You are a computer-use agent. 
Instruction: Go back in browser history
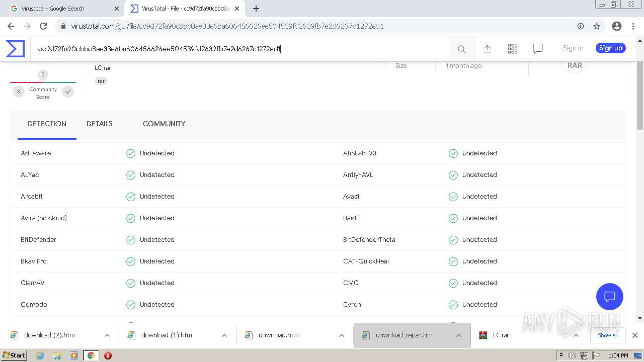pos(11,26)
